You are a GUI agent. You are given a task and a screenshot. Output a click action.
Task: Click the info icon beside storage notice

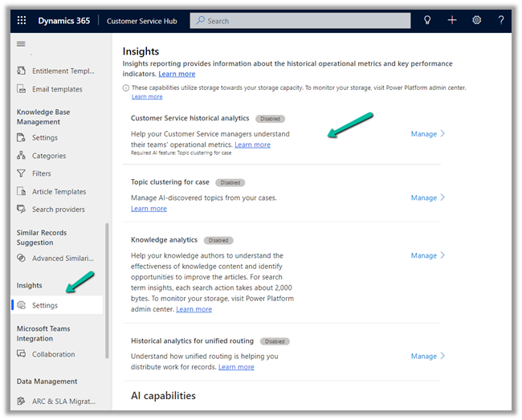126,88
